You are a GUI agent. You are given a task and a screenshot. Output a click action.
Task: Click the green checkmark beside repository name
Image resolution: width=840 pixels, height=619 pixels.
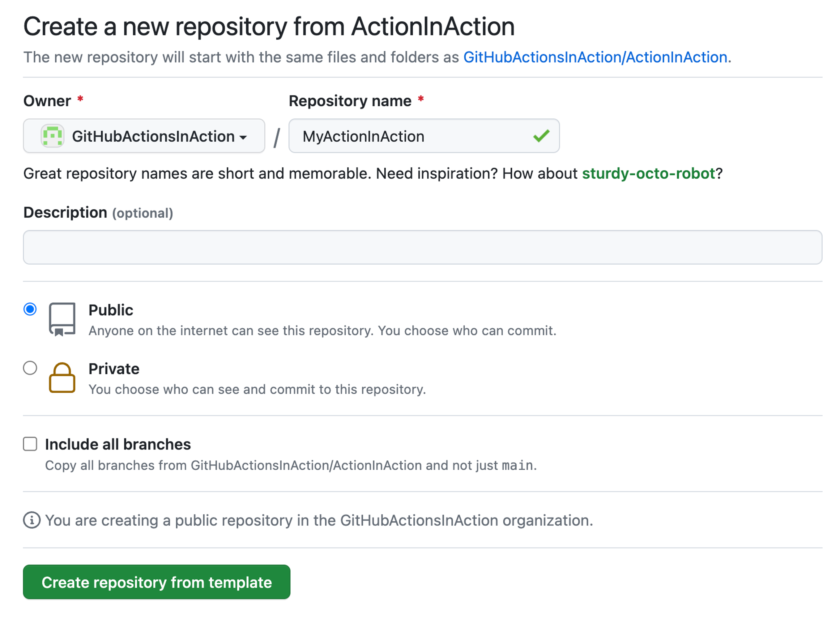click(542, 136)
